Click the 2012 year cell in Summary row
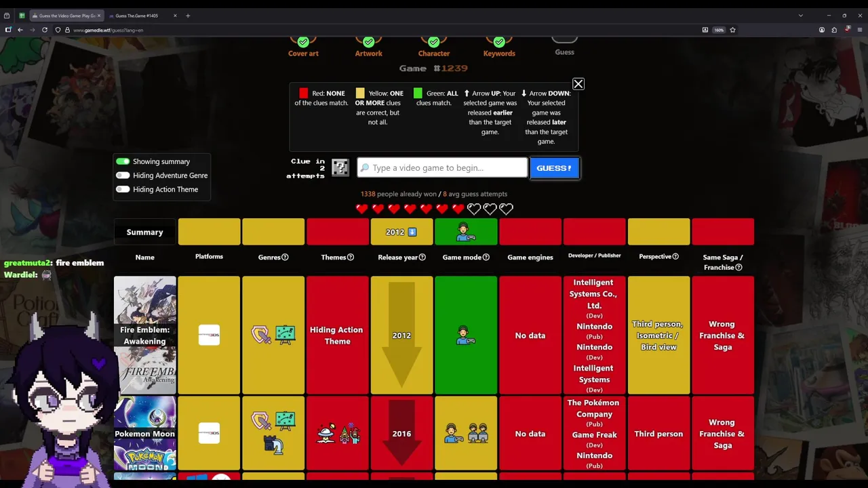 [401, 232]
